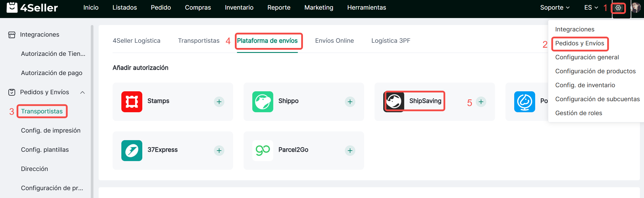Image resolution: width=644 pixels, height=198 pixels.
Task: Open the ES language dropdown
Action: coord(591,8)
